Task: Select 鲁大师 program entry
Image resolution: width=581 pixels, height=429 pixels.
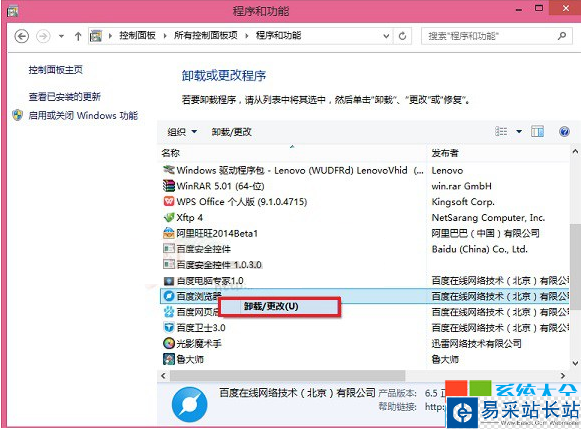Action: coord(190,359)
